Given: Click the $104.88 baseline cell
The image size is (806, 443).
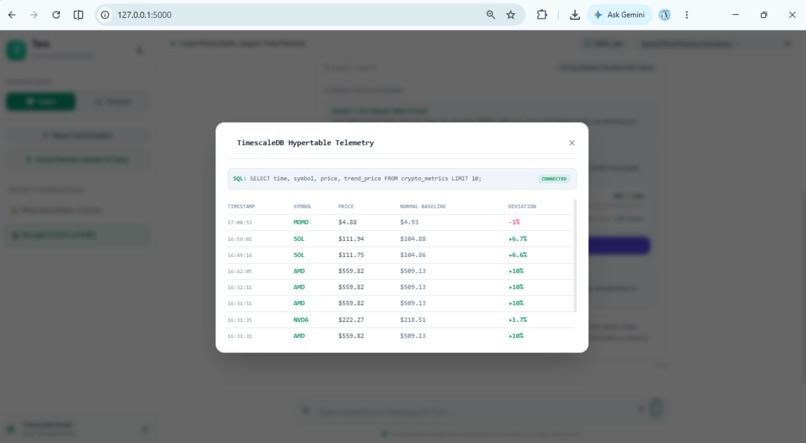Looking at the screenshot, I should point(413,238).
